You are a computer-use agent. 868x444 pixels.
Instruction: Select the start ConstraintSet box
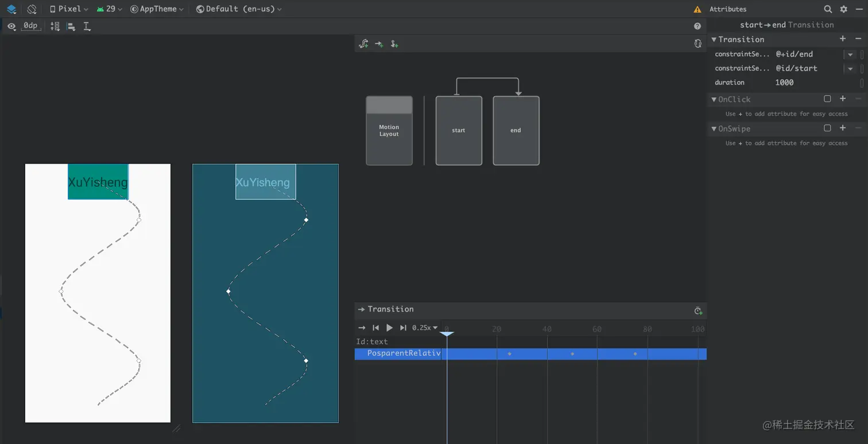(459, 131)
